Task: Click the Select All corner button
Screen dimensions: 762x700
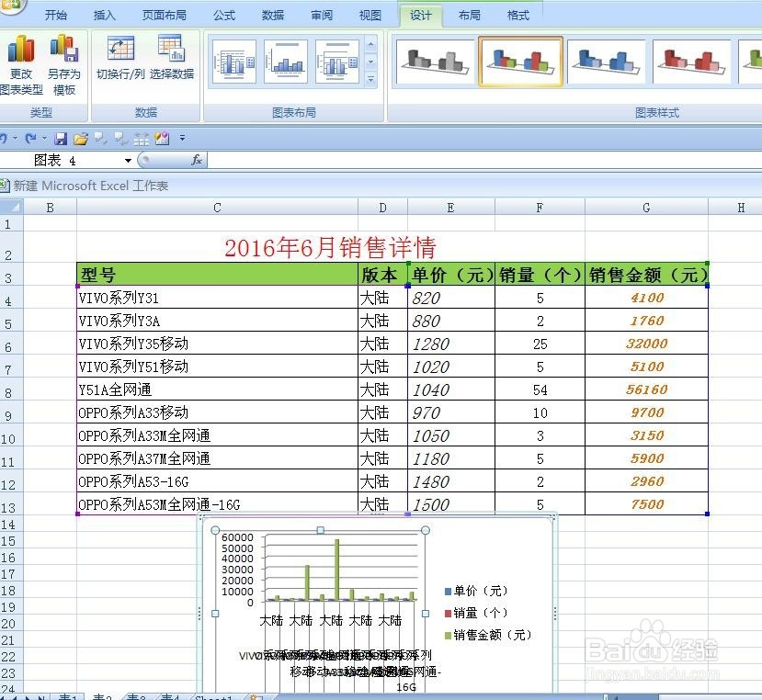Action: (12, 208)
